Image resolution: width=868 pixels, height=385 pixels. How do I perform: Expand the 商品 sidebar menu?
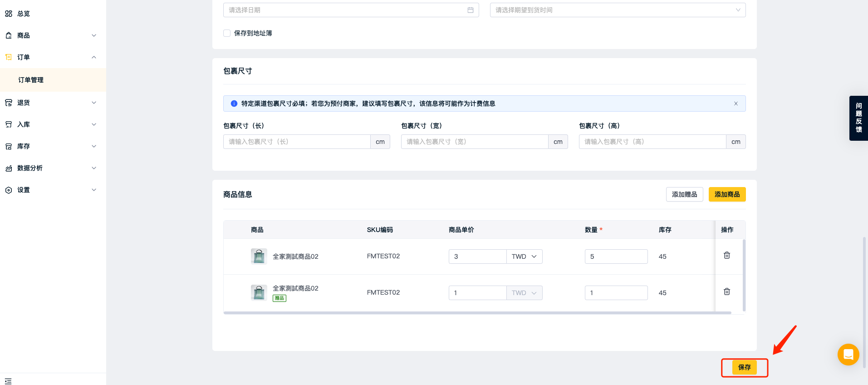coord(50,35)
